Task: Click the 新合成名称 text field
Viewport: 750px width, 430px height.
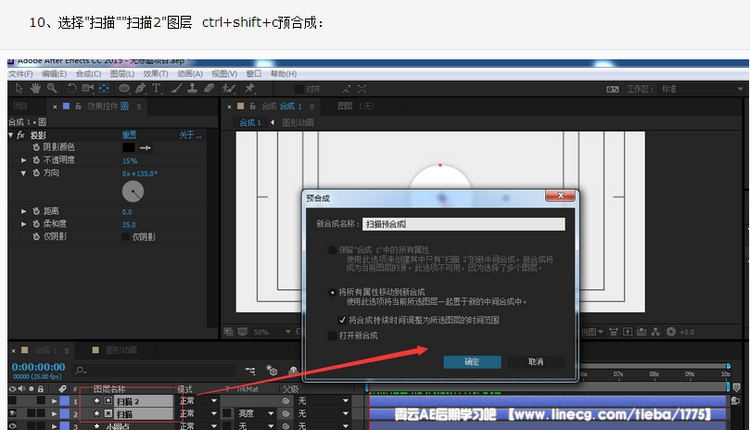Action: [463, 224]
